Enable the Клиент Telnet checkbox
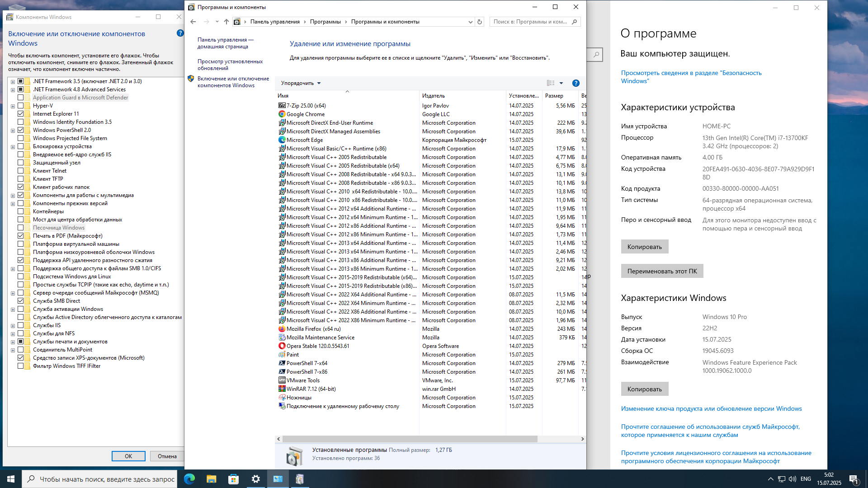The image size is (868, 488). 21,171
